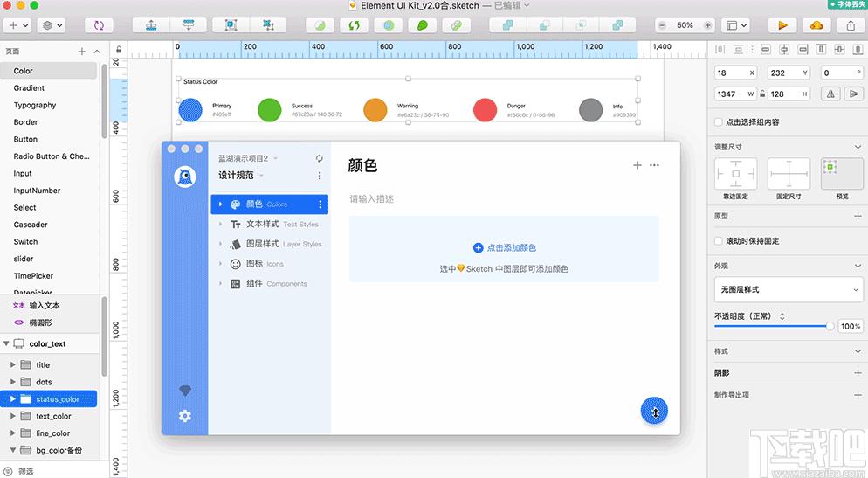Select 组件 Components item
Screen dimensions: 868x478
click(x=270, y=284)
